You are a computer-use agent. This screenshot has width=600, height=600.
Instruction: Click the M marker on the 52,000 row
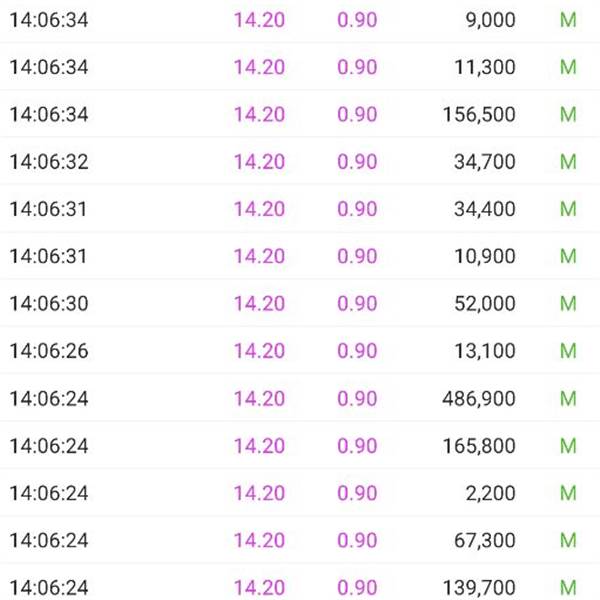coord(568,304)
